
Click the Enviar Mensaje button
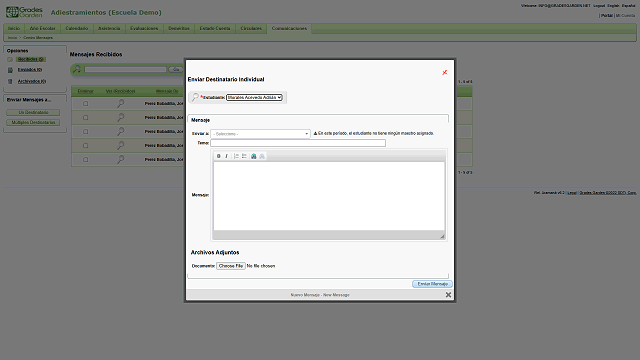coord(432,284)
